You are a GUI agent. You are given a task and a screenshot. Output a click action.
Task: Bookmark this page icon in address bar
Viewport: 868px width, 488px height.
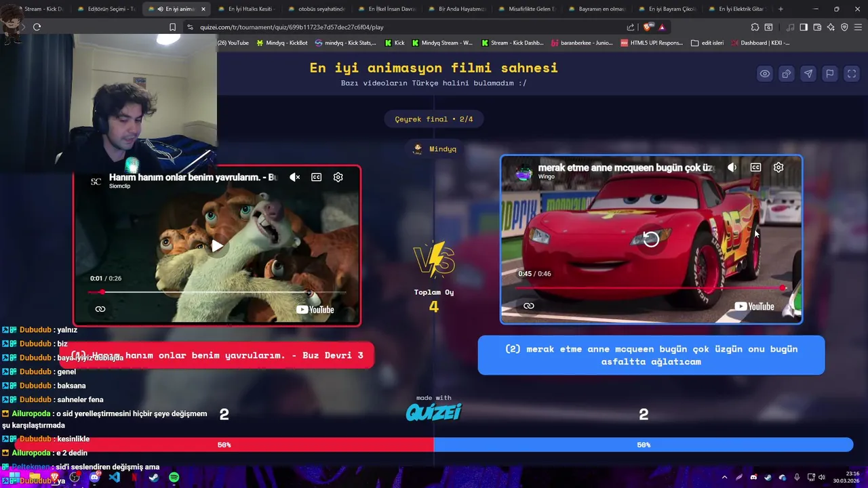pos(172,27)
